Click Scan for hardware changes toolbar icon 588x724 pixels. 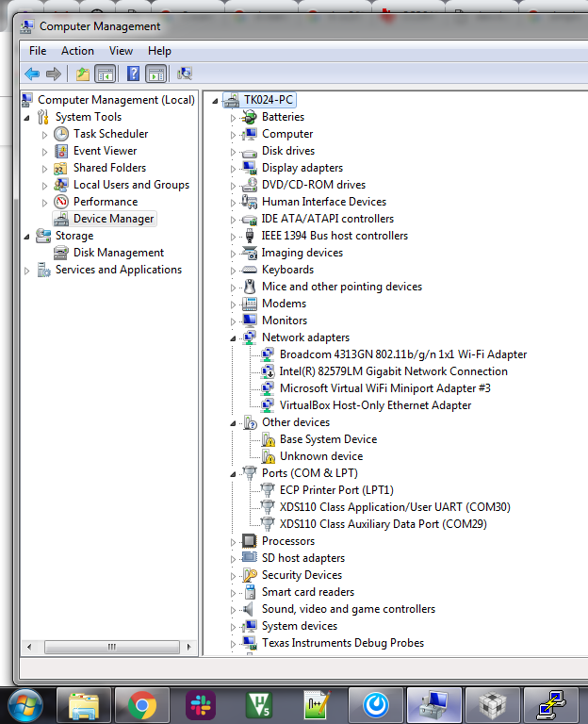pyautogui.click(x=185, y=74)
